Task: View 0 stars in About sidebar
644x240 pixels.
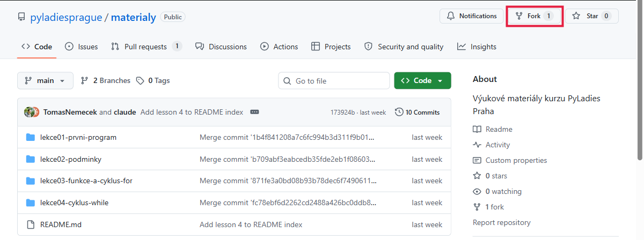Action: pyautogui.click(x=490, y=176)
